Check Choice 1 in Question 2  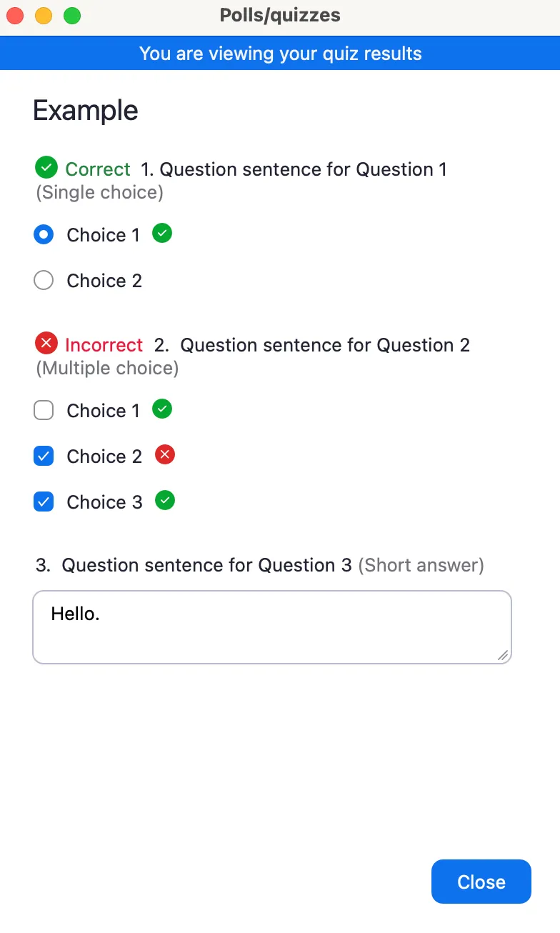[x=44, y=409]
